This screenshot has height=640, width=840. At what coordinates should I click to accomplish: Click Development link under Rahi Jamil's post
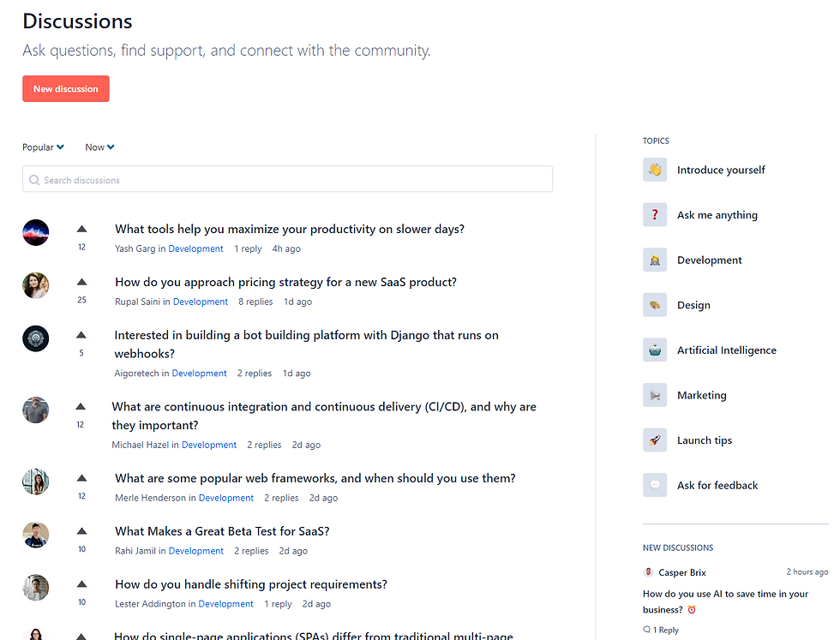pyautogui.click(x=196, y=551)
